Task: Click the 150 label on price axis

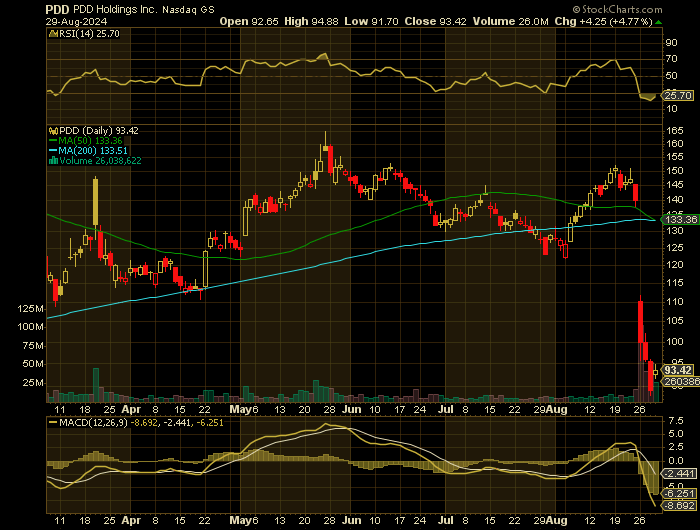Action: [x=675, y=171]
